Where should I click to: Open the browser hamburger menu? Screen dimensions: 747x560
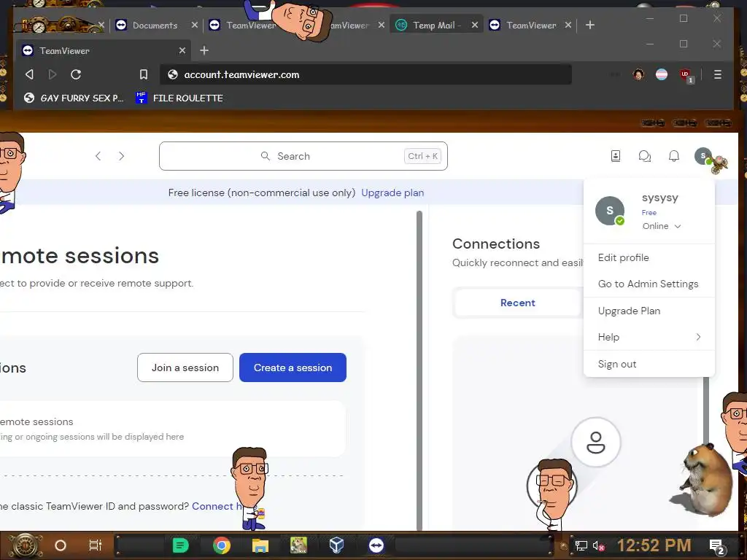tap(718, 74)
